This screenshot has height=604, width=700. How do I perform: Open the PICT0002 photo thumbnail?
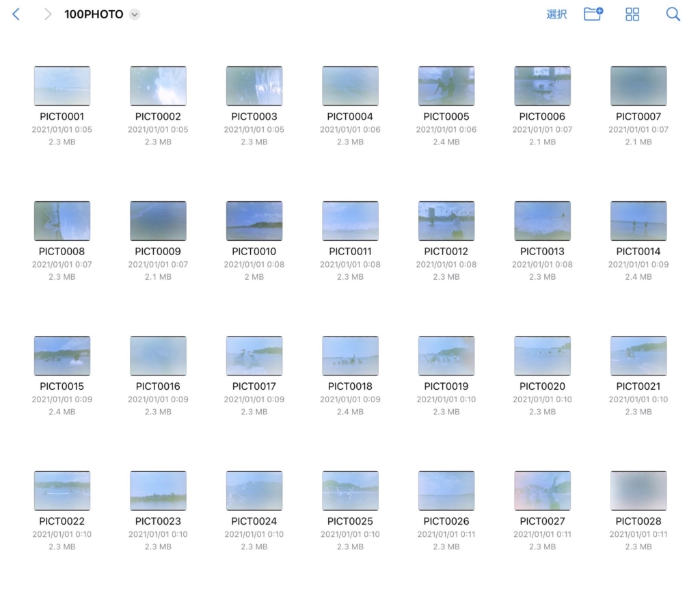158,86
